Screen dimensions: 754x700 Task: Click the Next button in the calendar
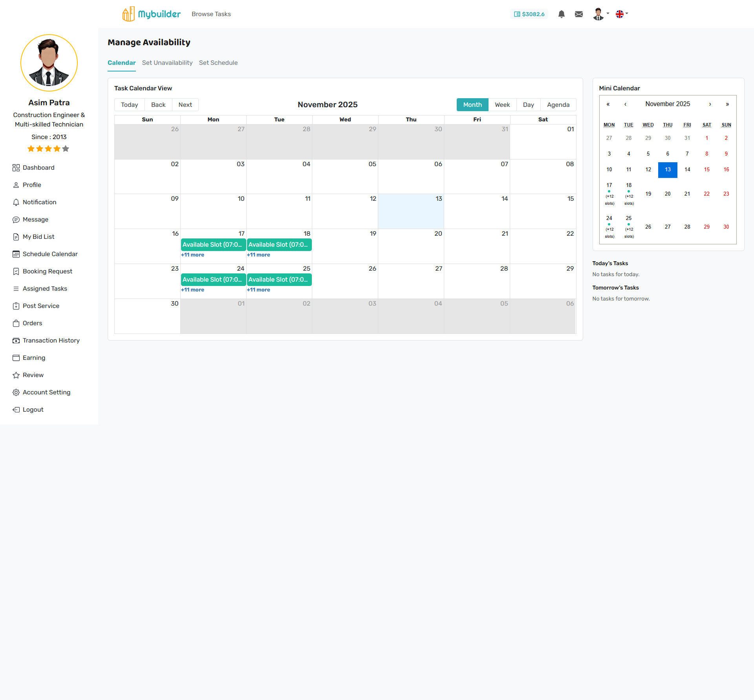[x=185, y=105]
